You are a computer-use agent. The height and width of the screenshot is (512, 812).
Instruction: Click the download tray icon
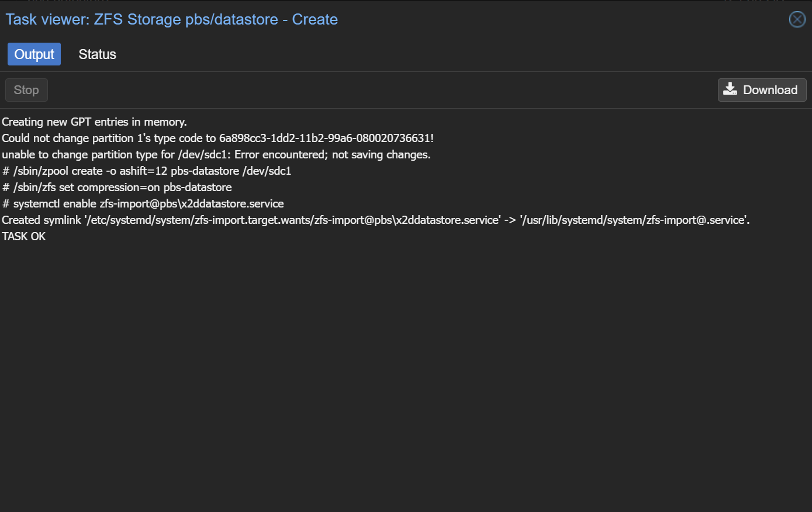click(x=730, y=89)
